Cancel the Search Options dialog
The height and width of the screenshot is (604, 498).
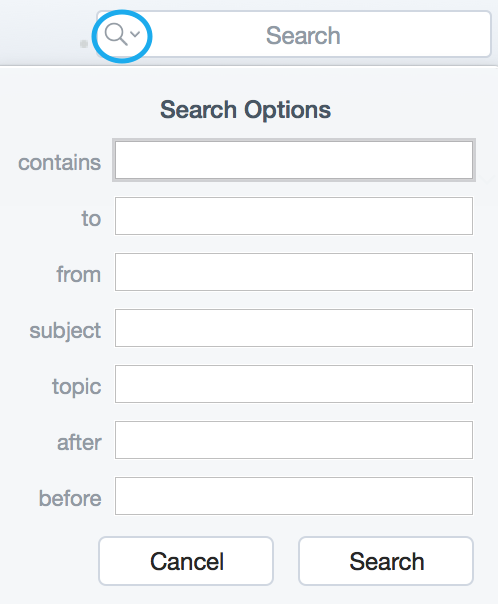click(186, 561)
